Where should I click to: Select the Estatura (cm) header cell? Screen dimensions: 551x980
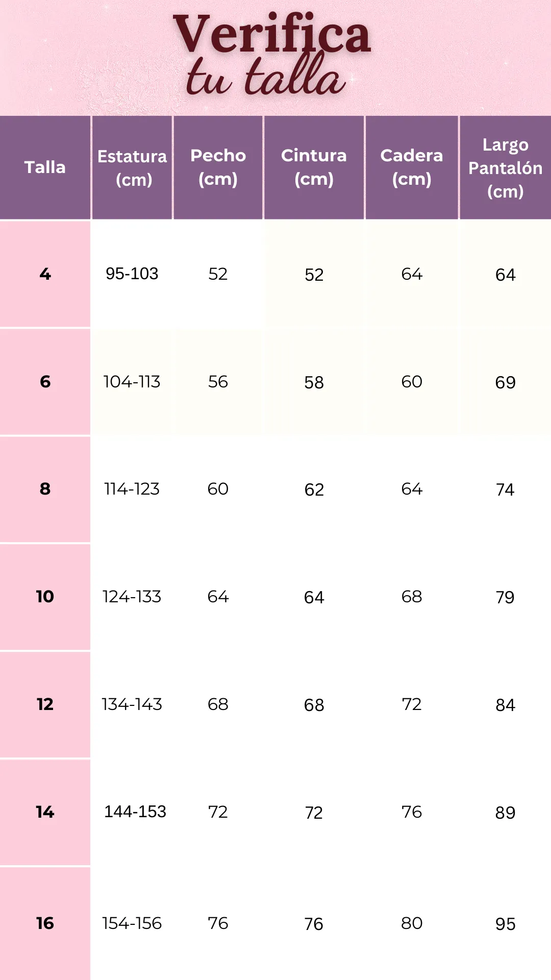(x=132, y=167)
